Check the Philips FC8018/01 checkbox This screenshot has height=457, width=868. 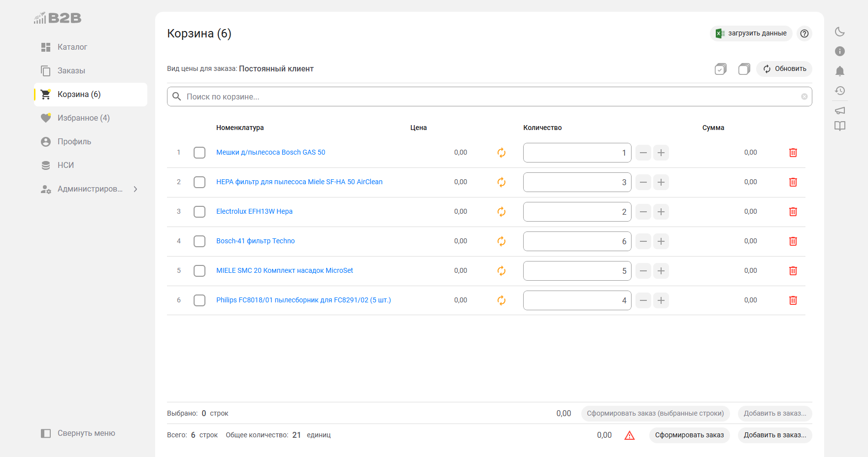coord(200,300)
